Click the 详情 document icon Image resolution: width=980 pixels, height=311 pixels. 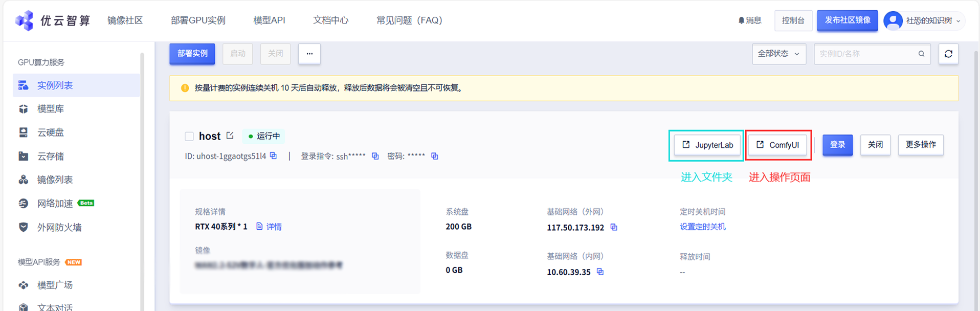259,226
